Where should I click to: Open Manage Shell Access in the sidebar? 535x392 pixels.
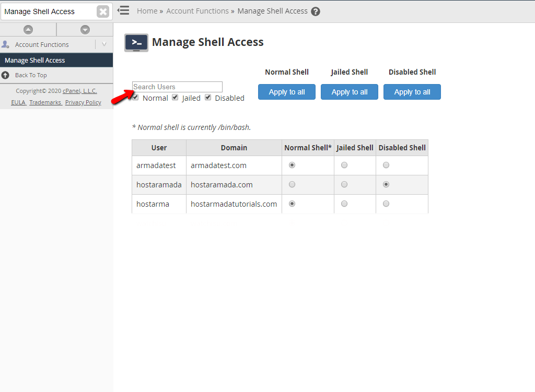coord(56,61)
